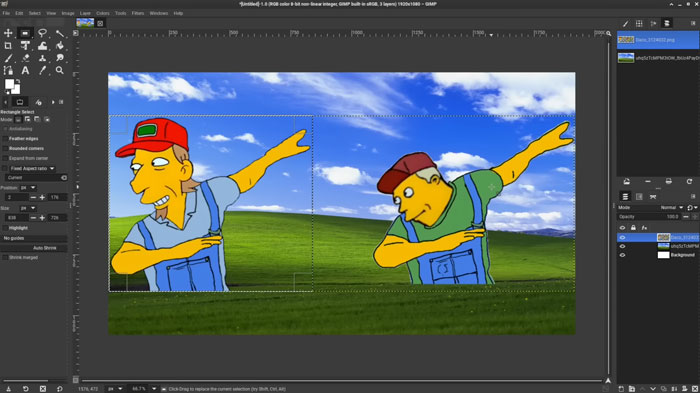Image resolution: width=700 pixels, height=393 pixels.
Task: Open the No guides dropdown
Action: click(x=34, y=238)
